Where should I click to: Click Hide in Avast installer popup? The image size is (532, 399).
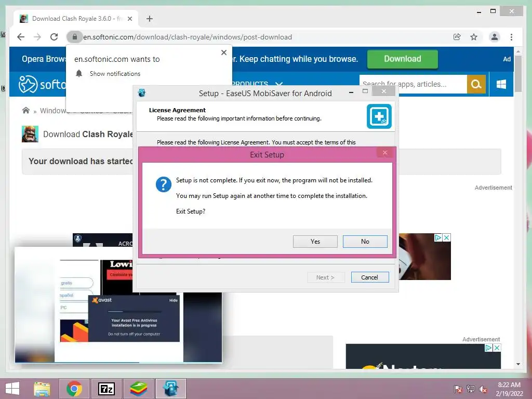174,300
